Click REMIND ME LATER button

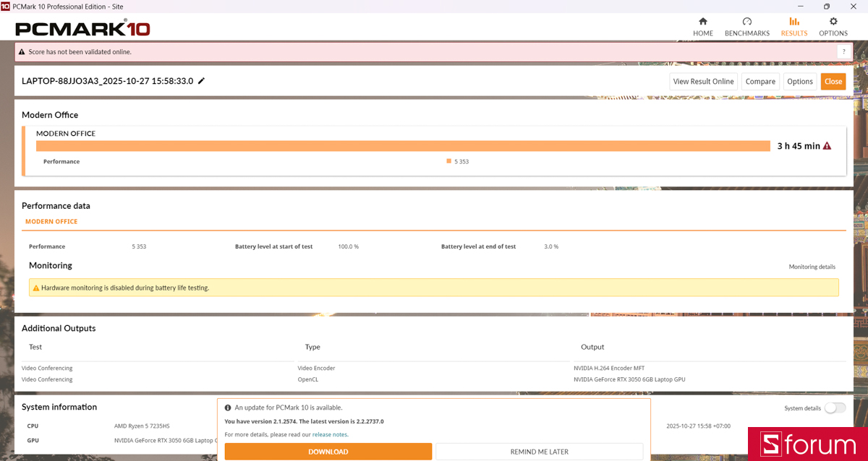coord(540,452)
